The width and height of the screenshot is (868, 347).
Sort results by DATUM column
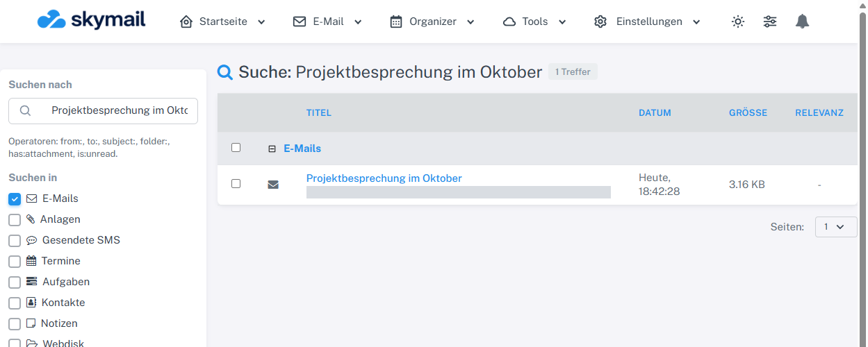(x=655, y=112)
